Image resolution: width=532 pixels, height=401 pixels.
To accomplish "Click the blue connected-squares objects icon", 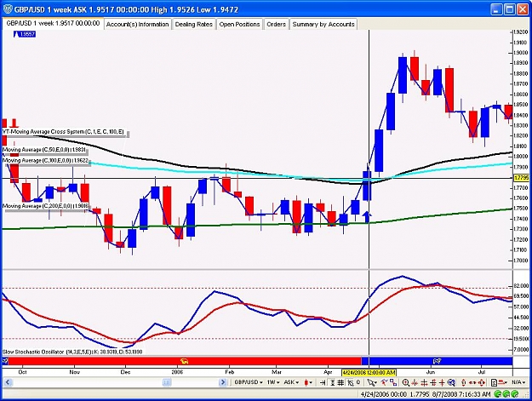I will [x=393, y=382].
